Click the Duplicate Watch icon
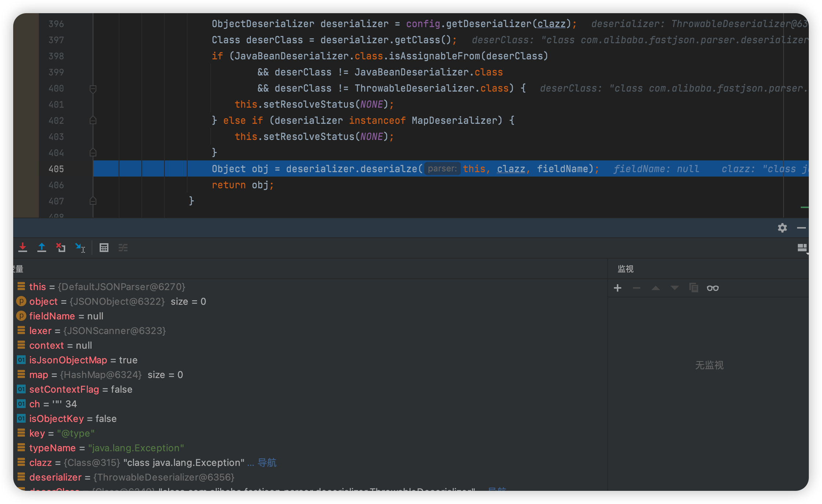This screenshot has width=822, height=504. pyautogui.click(x=694, y=288)
